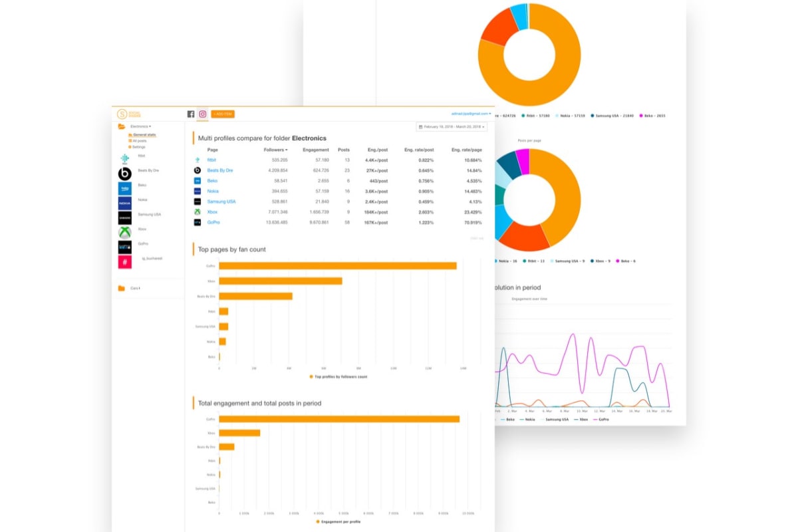Open the Xbox link in table
Viewport: 798px width, 532px height.
click(x=212, y=211)
